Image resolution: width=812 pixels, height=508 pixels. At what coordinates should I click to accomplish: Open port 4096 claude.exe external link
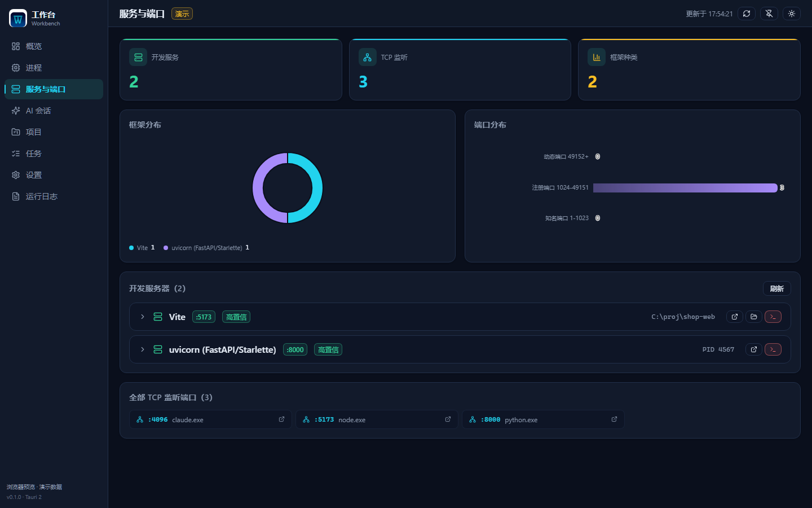pos(281,419)
